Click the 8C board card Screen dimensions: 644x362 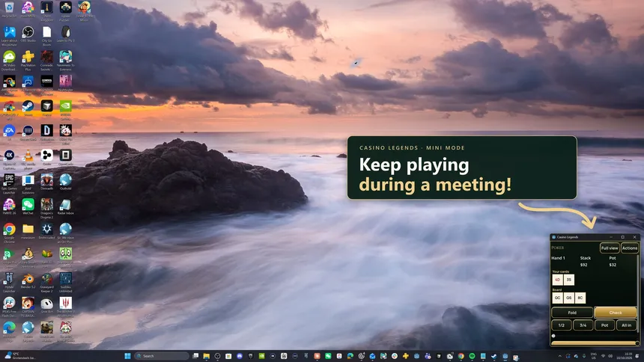pos(580,298)
